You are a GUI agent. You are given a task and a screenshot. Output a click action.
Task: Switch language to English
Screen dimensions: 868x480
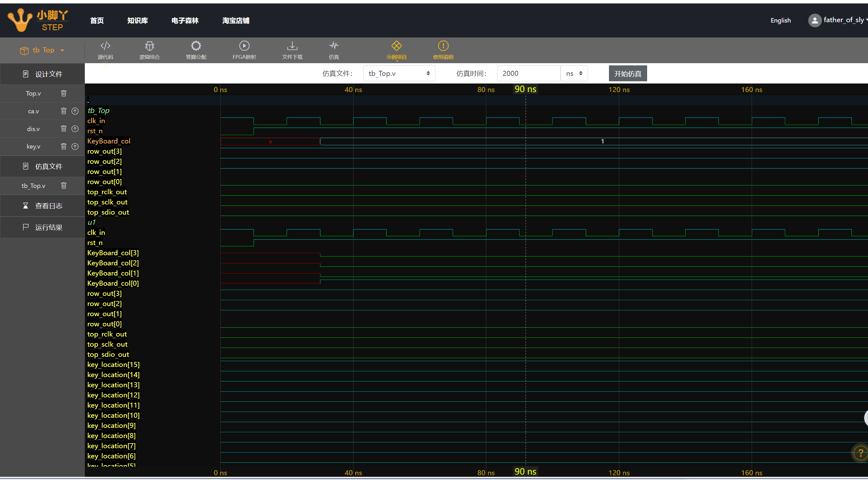(780, 21)
